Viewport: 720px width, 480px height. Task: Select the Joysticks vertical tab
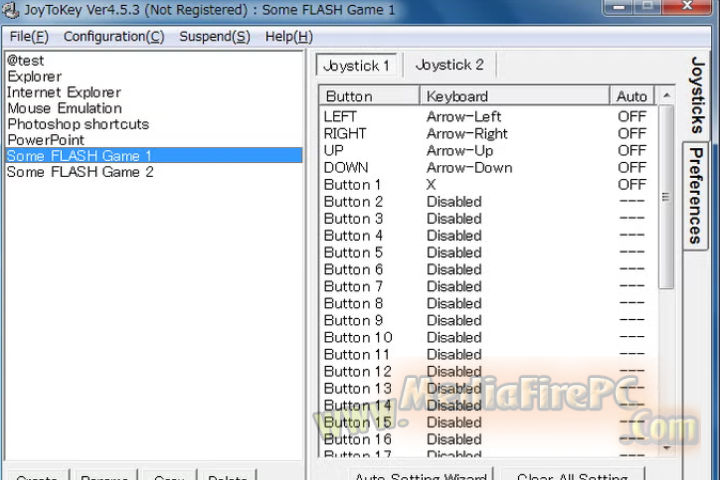[x=697, y=95]
